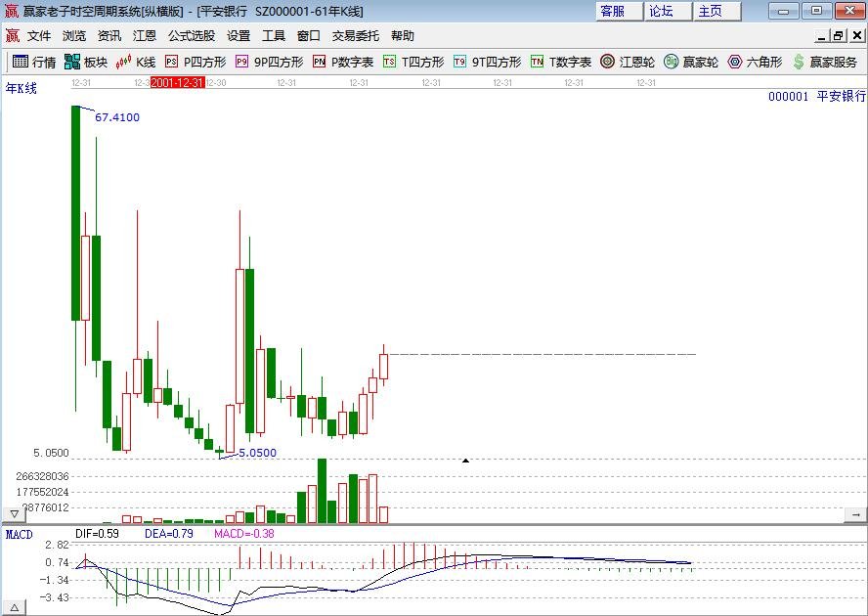
Task: Click the MACD=-0.38 value
Action: [244, 534]
